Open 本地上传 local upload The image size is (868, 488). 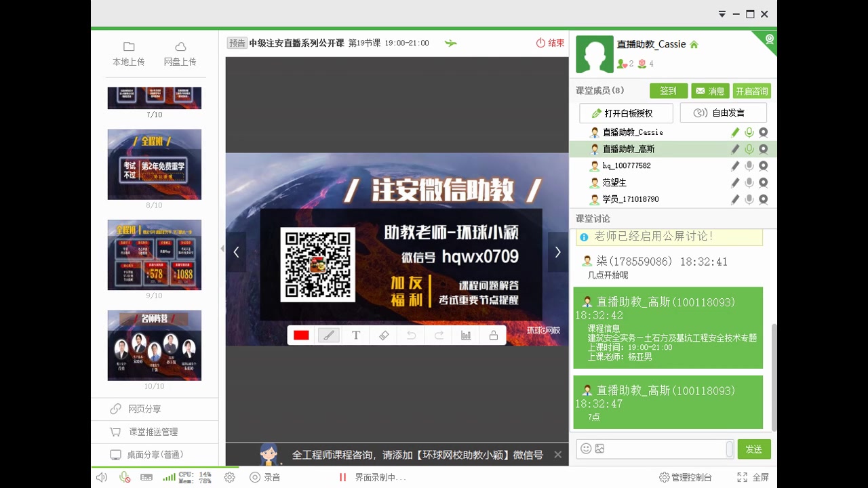tap(129, 54)
